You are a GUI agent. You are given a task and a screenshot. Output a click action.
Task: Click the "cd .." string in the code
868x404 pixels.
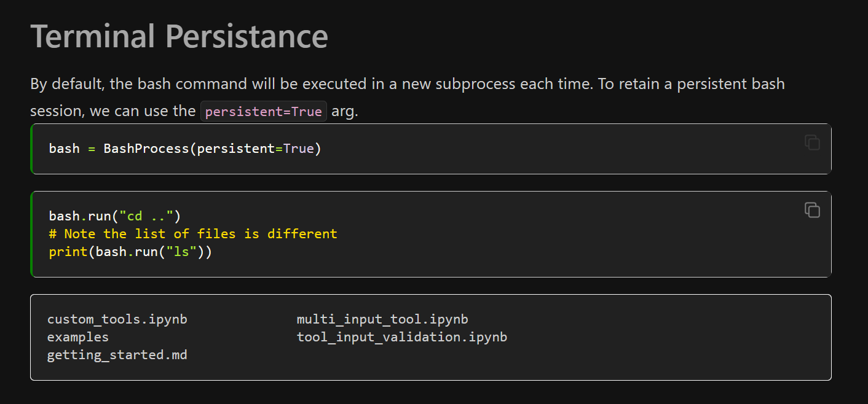[x=146, y=216]
